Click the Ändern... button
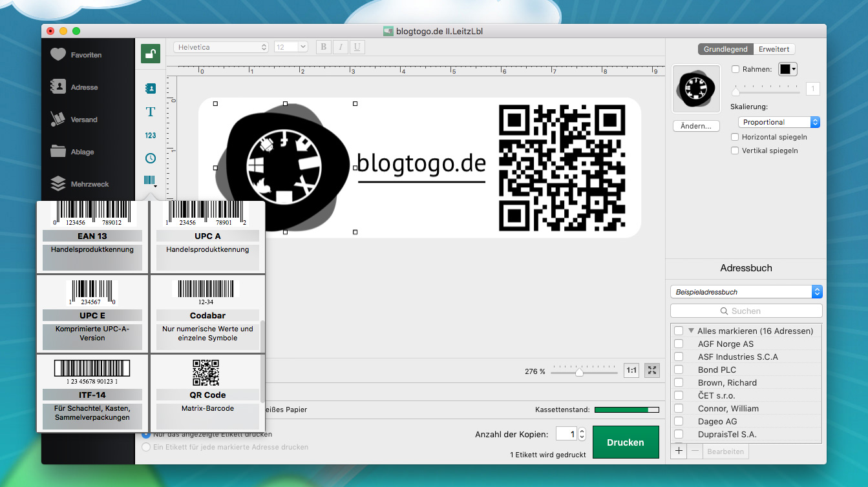 click(696, 126)
